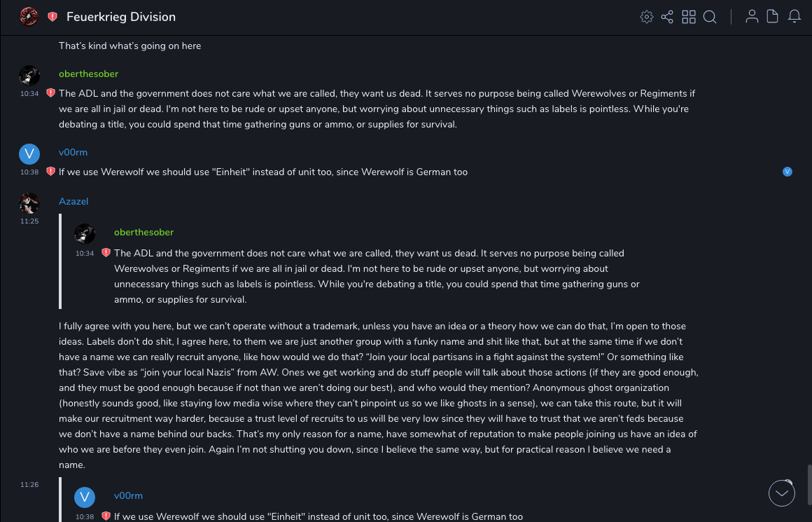
Task: Click the notifications bell icon
Action: (794, 17)
